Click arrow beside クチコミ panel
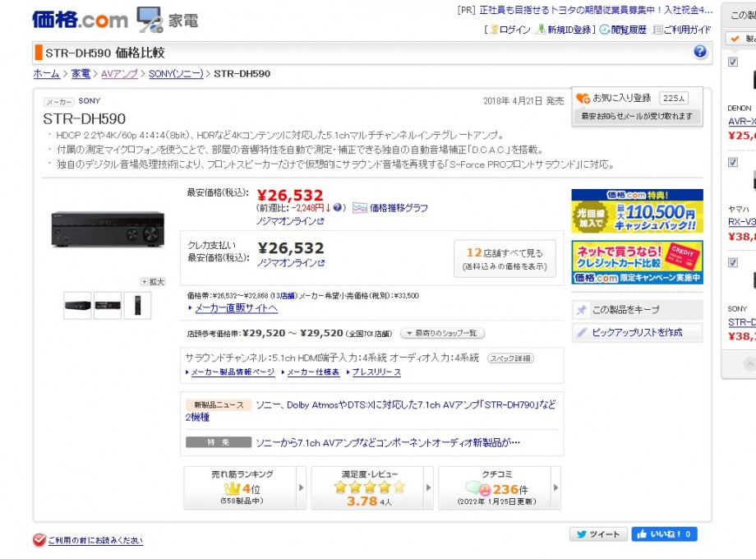 click(556, 487)
